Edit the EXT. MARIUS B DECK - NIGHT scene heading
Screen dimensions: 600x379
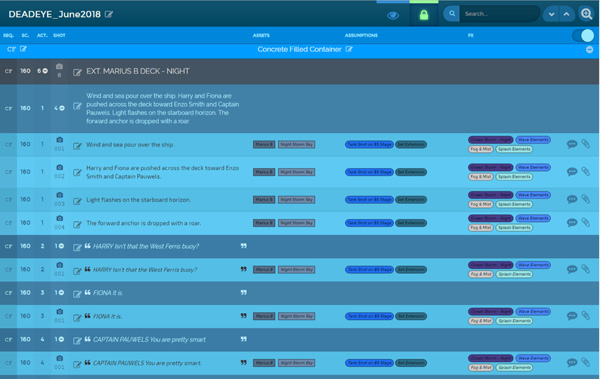(77, 72)
